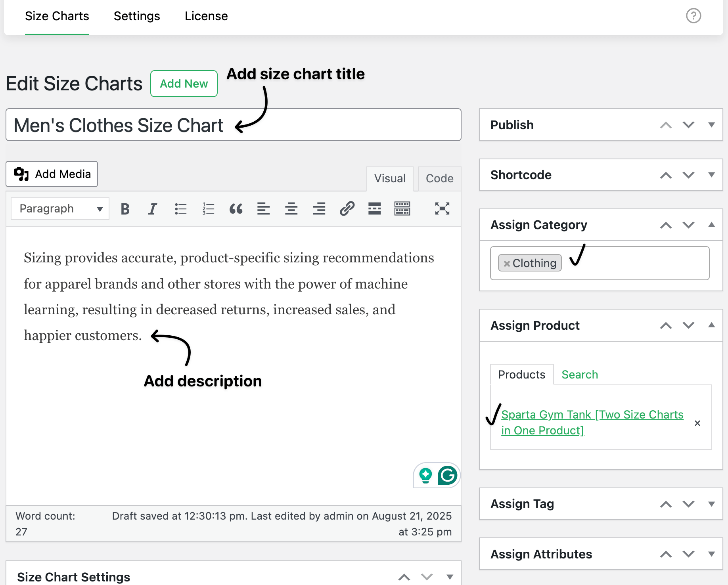Screen dimensions: 728x585
Task: Expand the Publish panel
Action: click(x=712, y=125)
